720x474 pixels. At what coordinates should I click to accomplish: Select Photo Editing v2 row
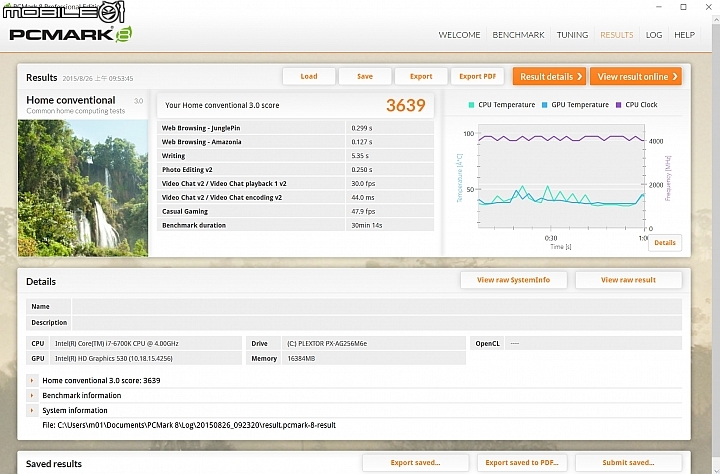(295, 169)
